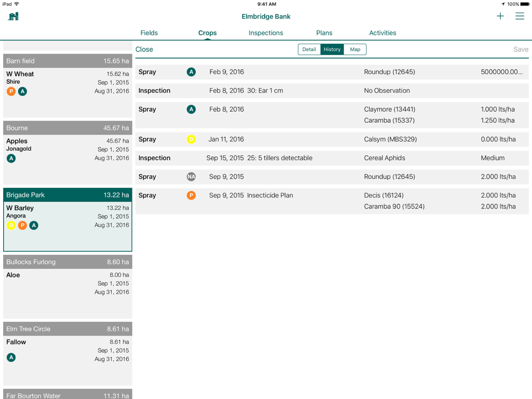Open the Activities tab
Viewport: 532px width, 399px height.
point(383,33)
